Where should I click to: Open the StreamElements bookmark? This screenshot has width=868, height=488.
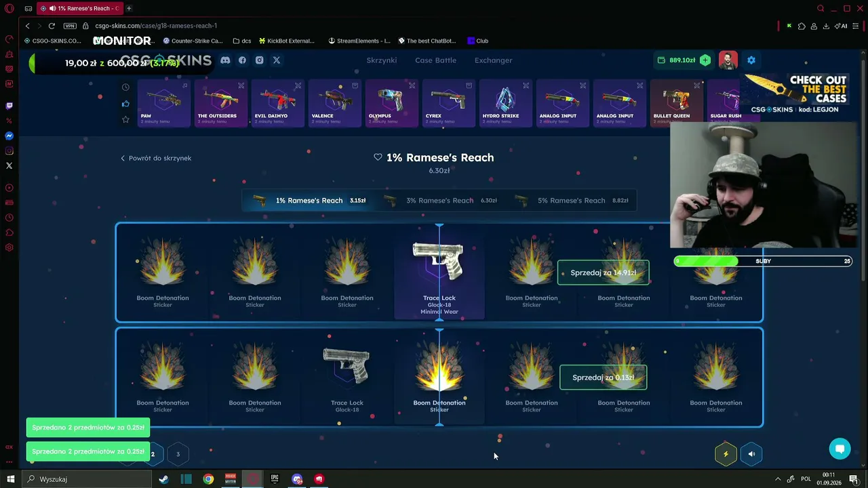(359, 41)
